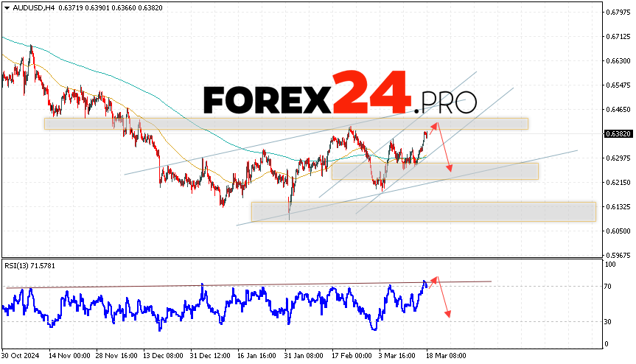The height and width of the screenshot is (364, 636).
Task: Click the RSI 30 level label
Action: 609,321
